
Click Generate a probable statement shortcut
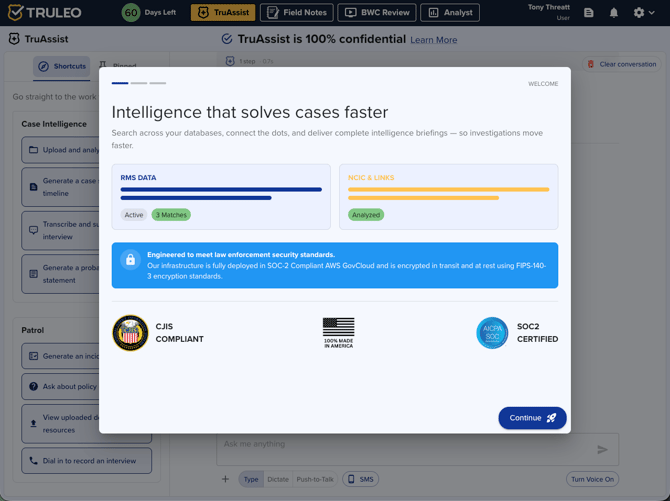60,274
